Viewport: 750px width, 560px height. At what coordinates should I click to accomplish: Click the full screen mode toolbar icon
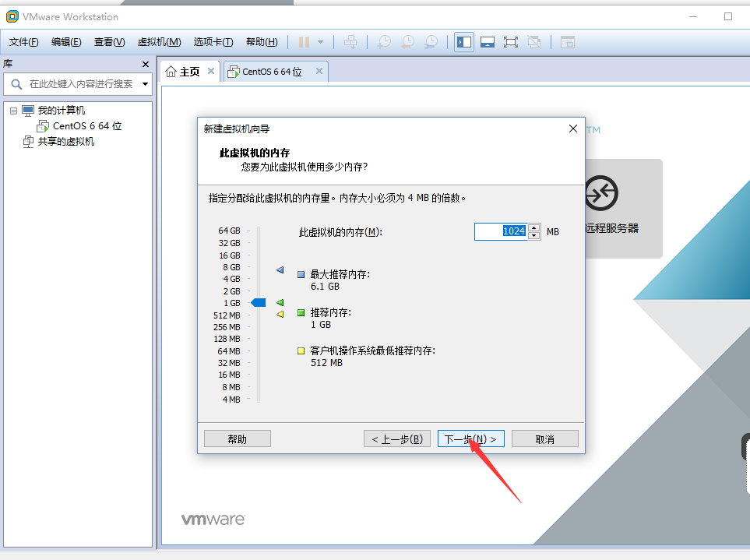[511, 42]
